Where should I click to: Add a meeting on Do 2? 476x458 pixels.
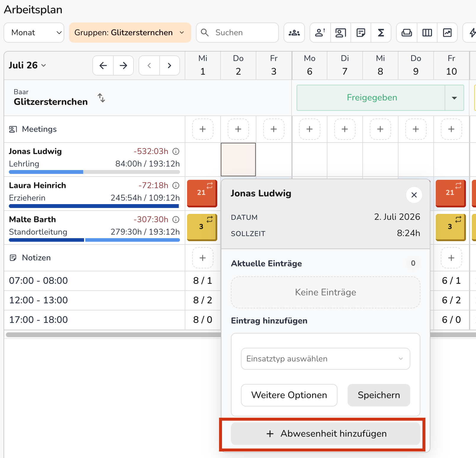pyautogui.click(x=238, y=129)
